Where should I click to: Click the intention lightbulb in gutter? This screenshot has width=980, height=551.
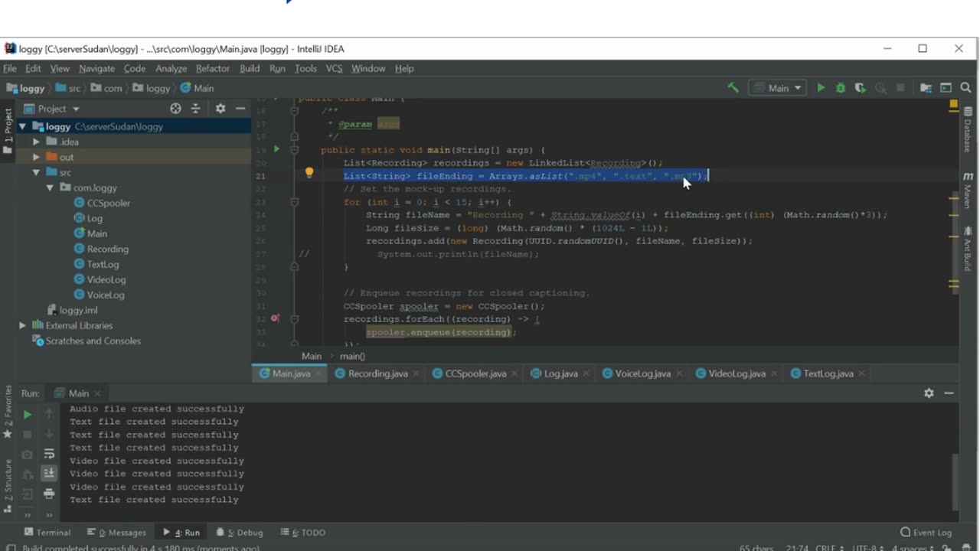coord(309,174)
